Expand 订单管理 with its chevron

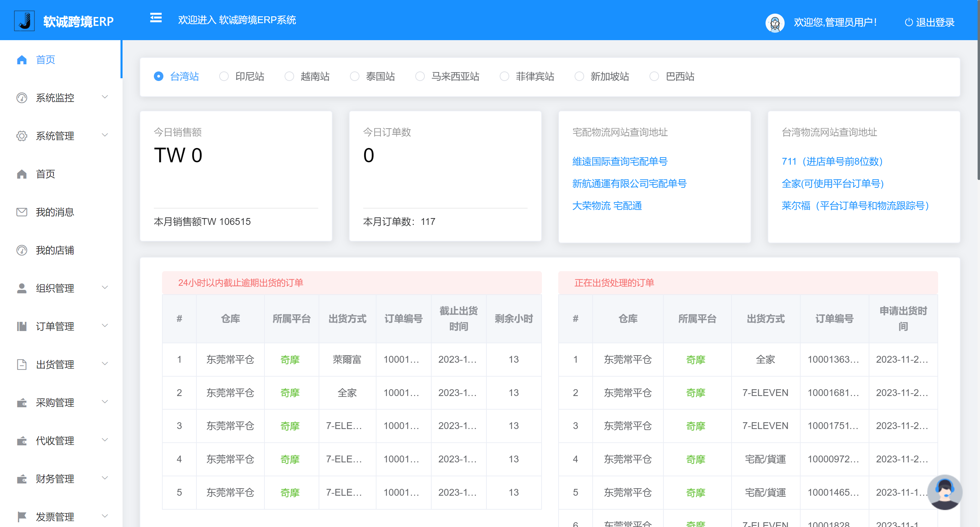point(105,326)
